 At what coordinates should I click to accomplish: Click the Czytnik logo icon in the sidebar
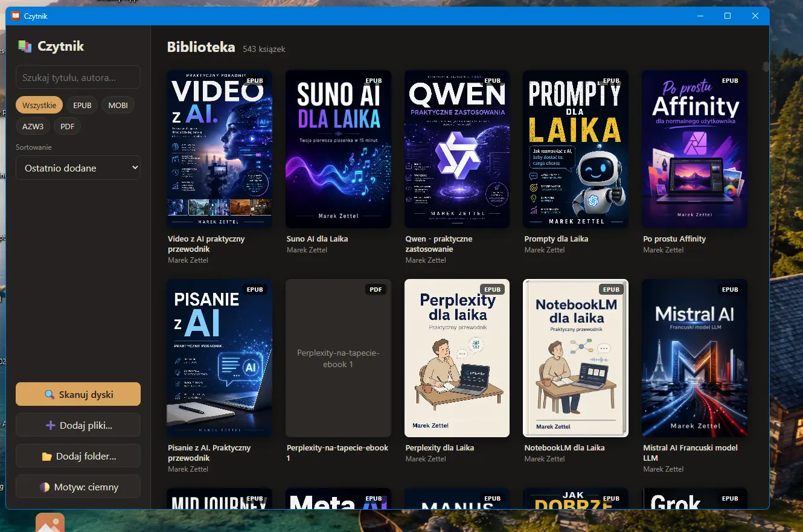(x=25, y=46)
